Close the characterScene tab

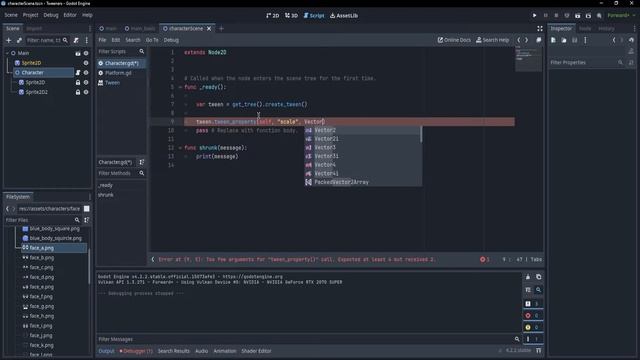click(x=209, y=29)
